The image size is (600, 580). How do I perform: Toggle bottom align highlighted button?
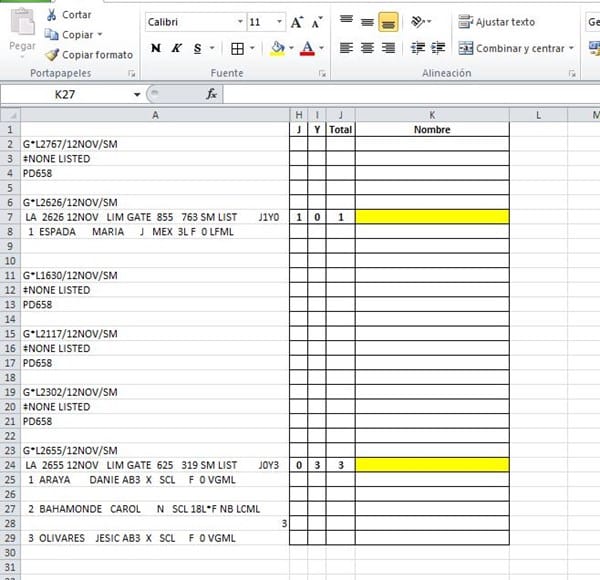coord(388,22)
